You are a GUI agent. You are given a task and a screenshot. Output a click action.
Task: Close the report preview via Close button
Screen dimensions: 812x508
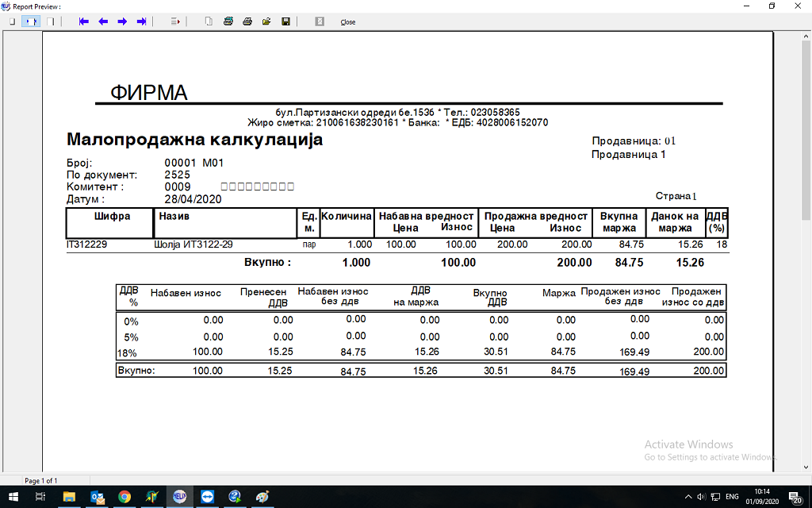[x=348, y=22]
